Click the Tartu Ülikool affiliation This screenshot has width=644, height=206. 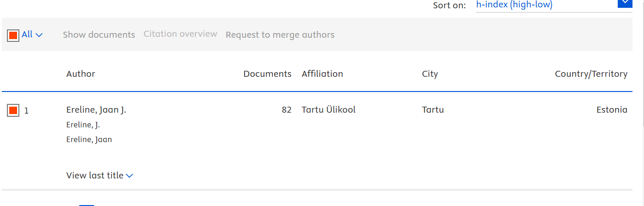(x=328, y=110)
